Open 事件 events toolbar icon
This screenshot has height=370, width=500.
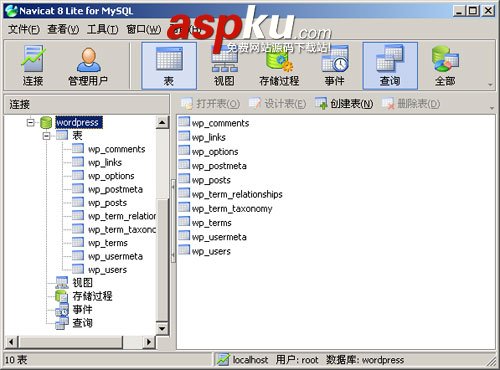334,66
